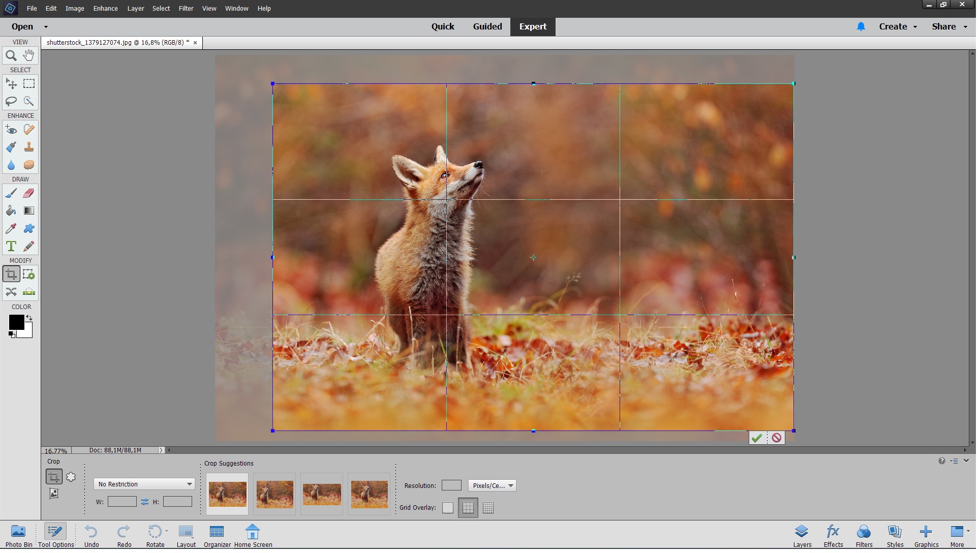Select the Horizontal Type tool
This screenshot has width=980, height=553.
tap(11, 246)
